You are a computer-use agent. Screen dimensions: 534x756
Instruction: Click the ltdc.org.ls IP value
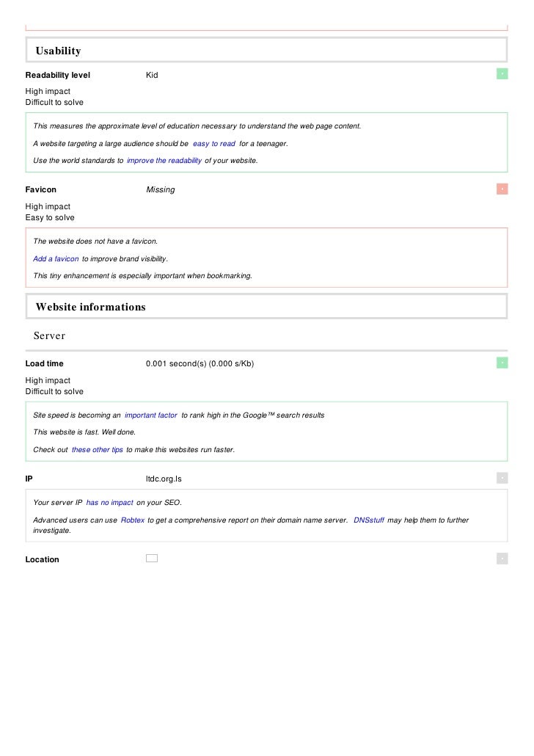[164, 479]
